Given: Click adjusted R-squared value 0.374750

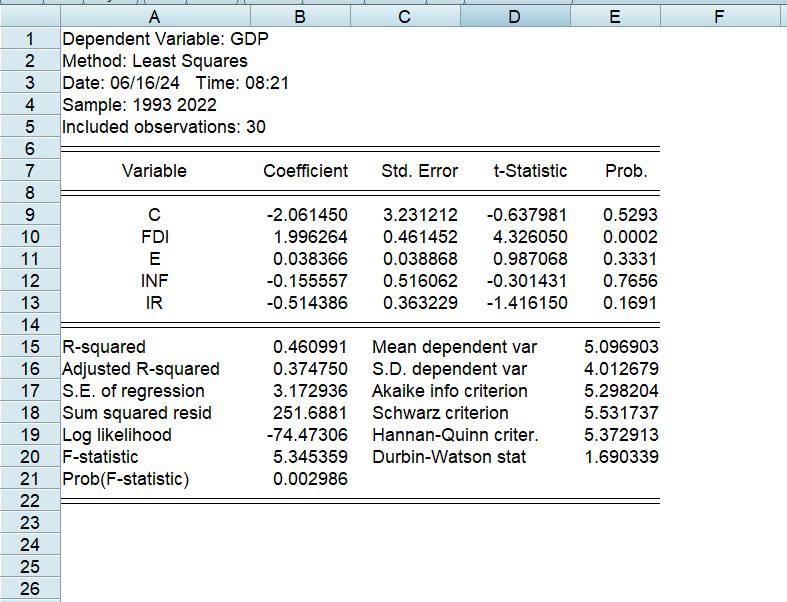Looking at the screenshot, I should pos(310,369).
